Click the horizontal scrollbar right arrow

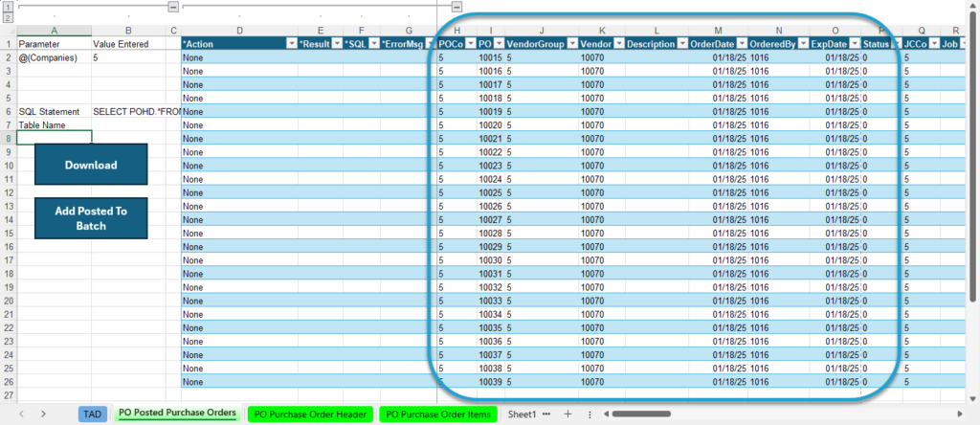coord(960,414)
